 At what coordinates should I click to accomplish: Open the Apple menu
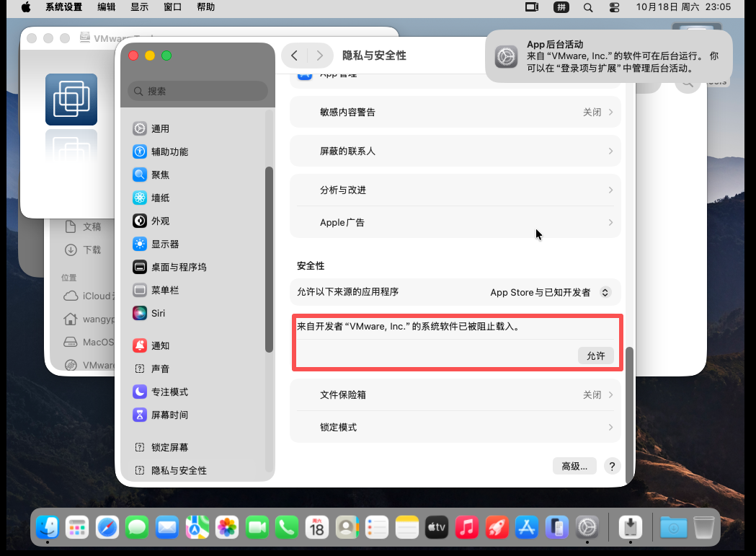point(25,7)
